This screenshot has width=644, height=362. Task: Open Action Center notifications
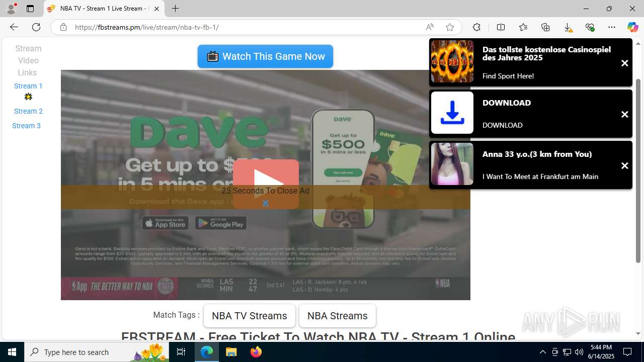627,352
